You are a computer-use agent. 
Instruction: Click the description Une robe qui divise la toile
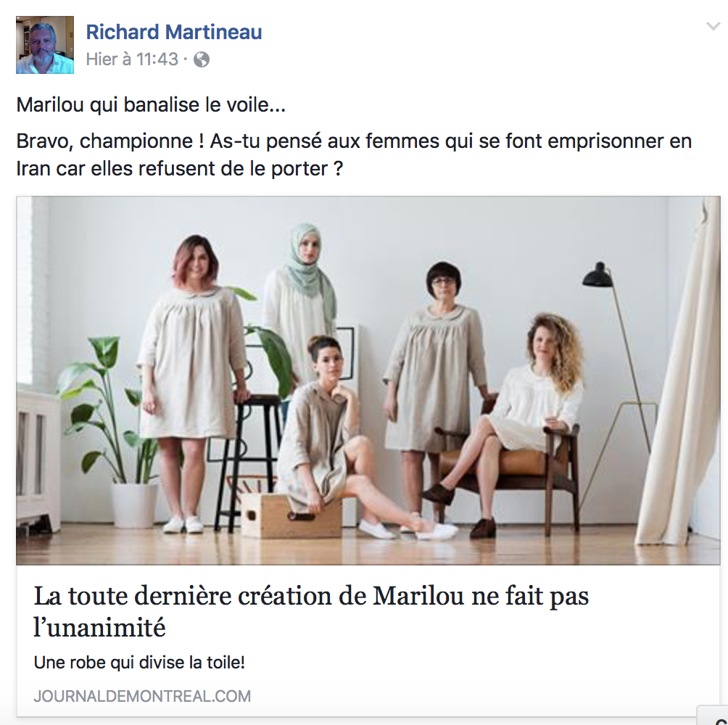pos(139,663)
